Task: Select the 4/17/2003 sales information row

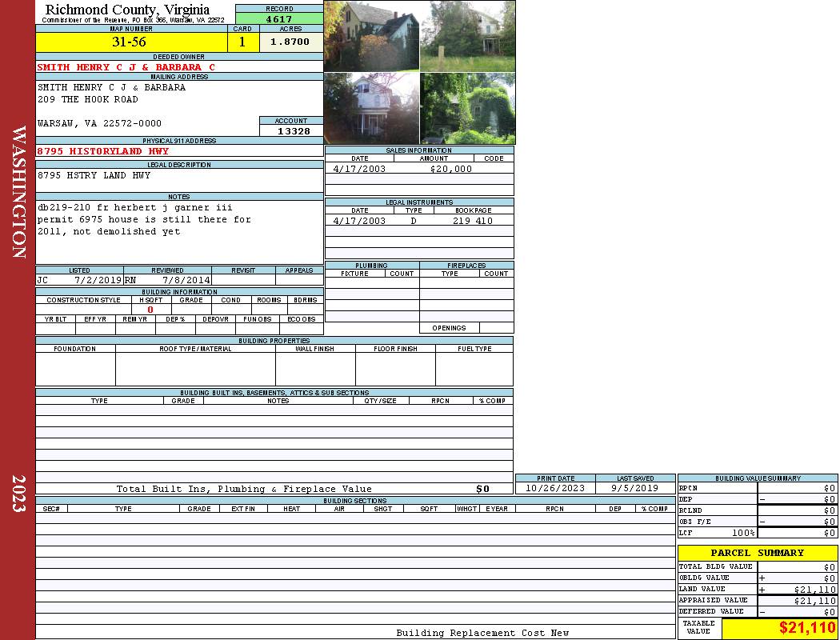Action: 418,169
